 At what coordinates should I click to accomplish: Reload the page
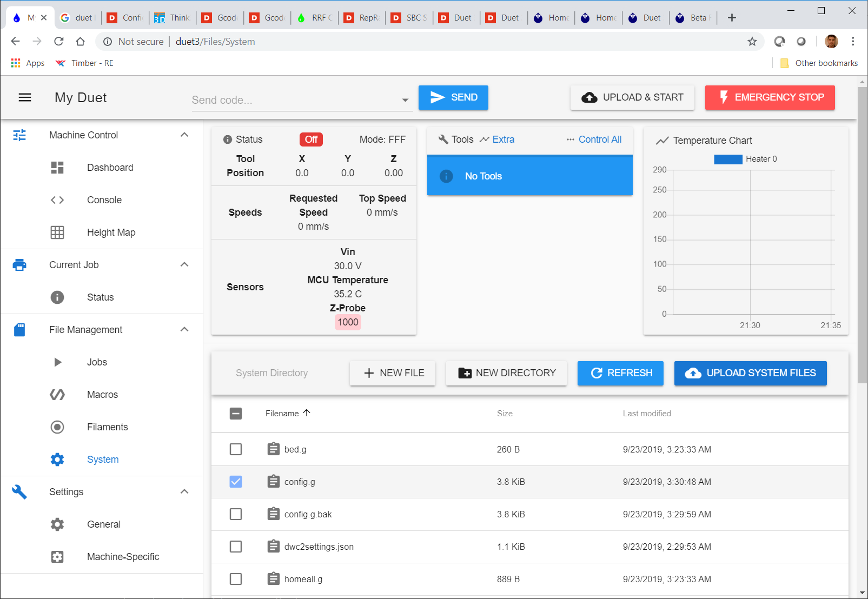[x=59, y=42]
